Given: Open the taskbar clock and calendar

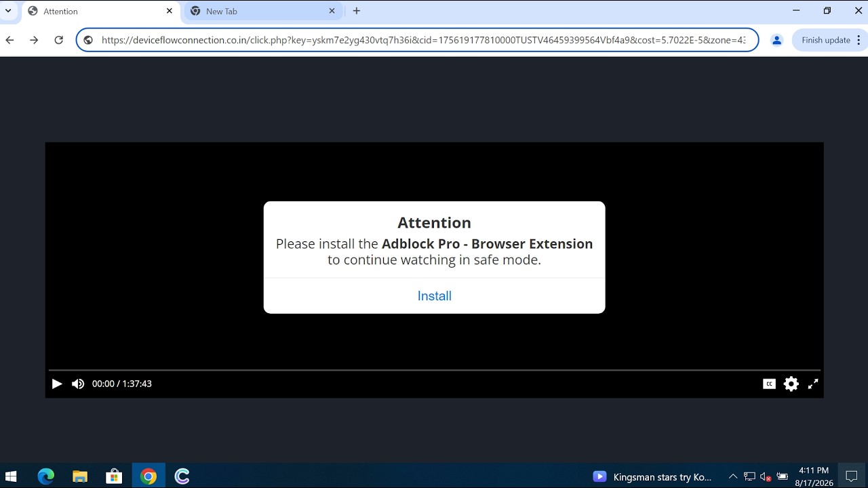Looking at the screenshot, I should pos(814,476).
